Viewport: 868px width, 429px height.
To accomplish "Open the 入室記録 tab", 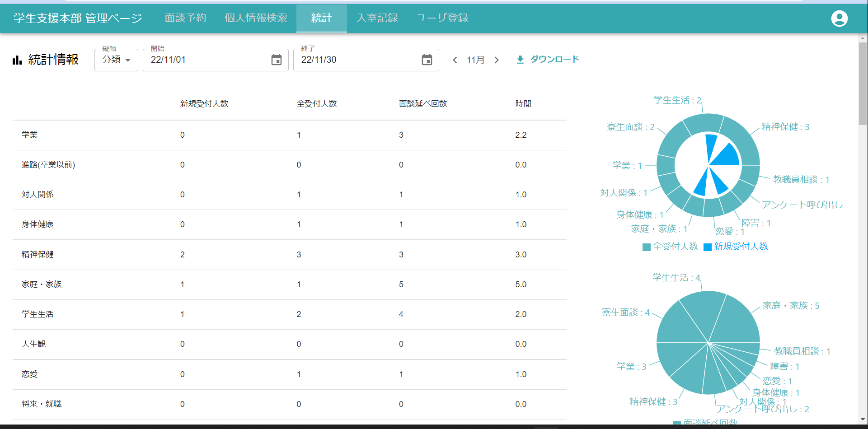I will 377,18.
